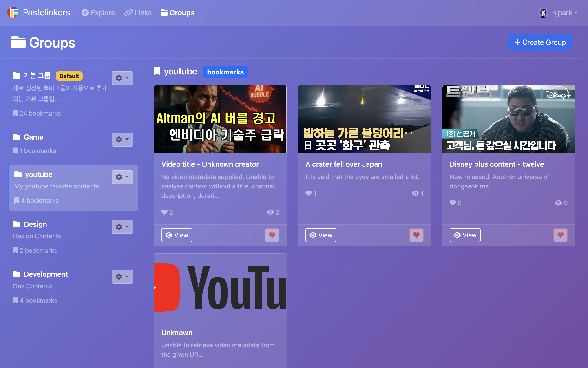Go to the Links nav tab
The image size is (588, 368).
[x=138, y=13]
